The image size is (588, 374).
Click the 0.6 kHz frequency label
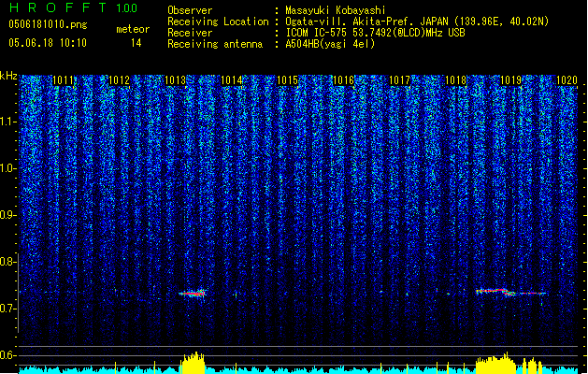coord(7,355)
